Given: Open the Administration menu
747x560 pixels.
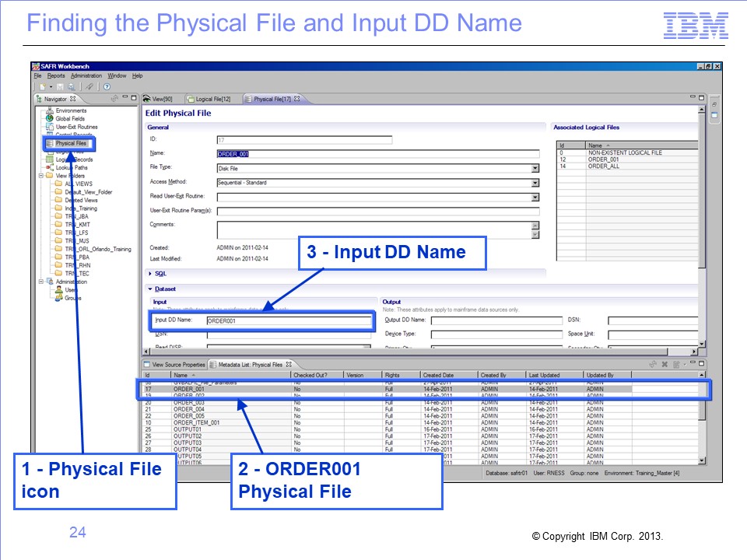Looking at the screenshot, I should (86, 75).
